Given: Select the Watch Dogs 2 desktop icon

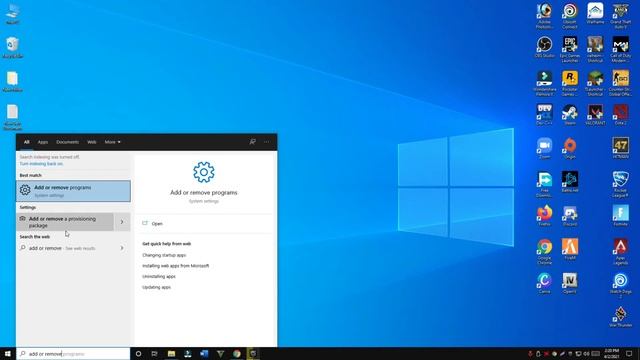Looking at the screenshot, I should click(x=620, y=286).
